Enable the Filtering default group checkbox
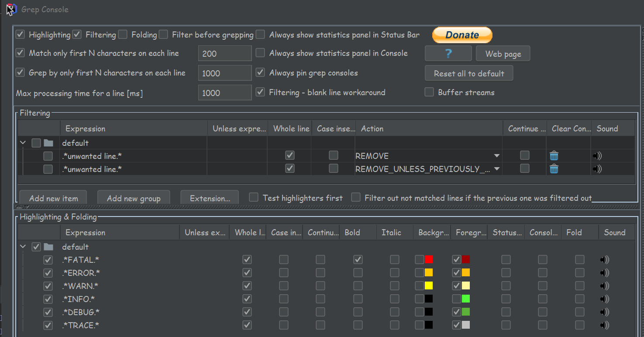The height and width of the screenshot is (337, 644). point(36,143)
